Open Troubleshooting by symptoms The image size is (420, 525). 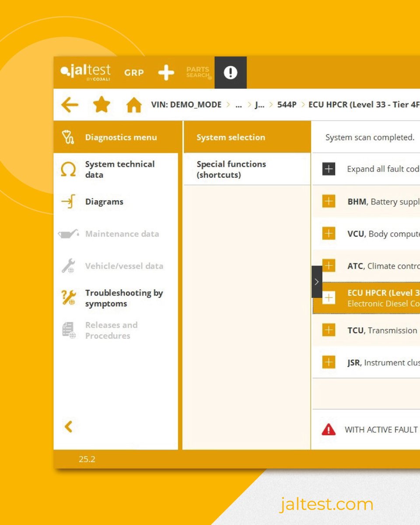coord(115,298)
